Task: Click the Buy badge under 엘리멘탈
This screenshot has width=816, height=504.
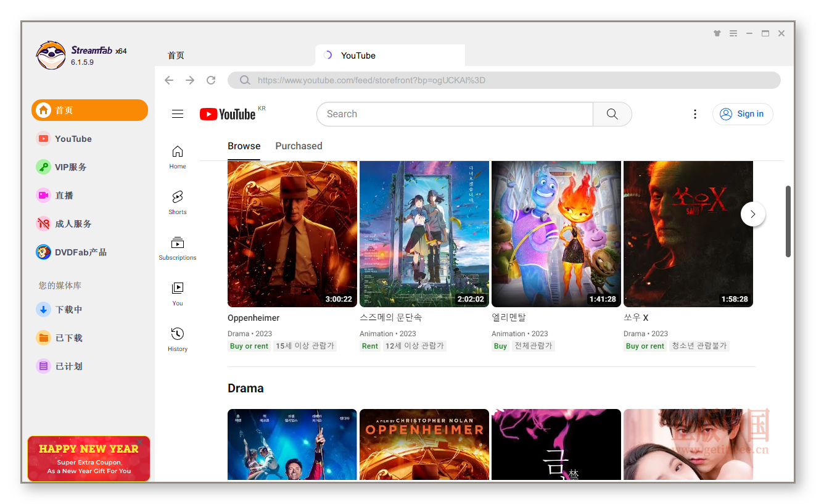Action: (500, 346)
